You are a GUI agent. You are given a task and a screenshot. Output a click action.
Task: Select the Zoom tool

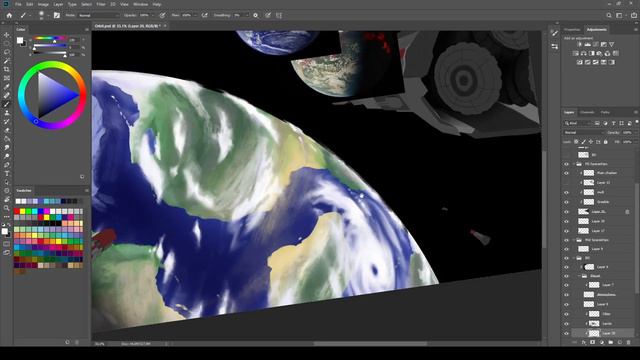point(7,208)
